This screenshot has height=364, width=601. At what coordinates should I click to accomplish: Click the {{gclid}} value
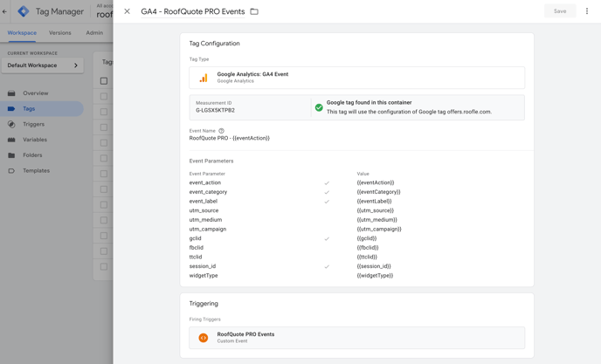(367, 238)
